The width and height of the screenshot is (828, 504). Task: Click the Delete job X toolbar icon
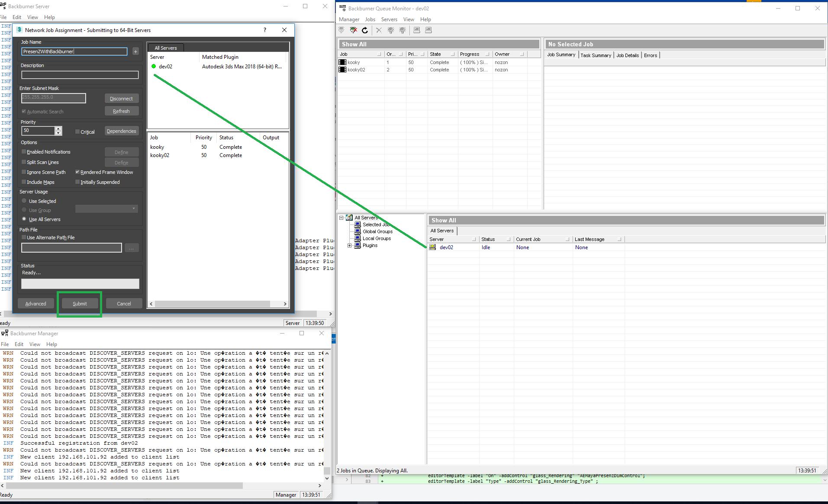[x=379, y=30]
